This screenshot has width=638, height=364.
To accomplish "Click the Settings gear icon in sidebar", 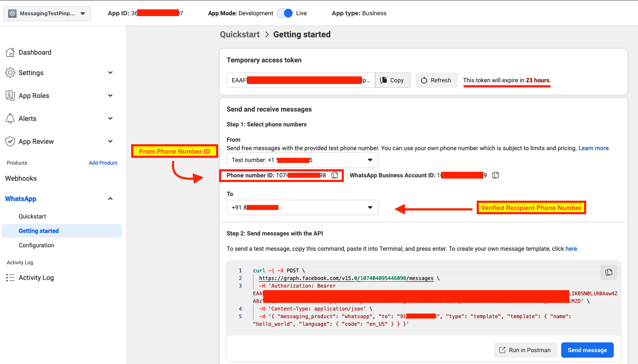I will tap(10, 73).
